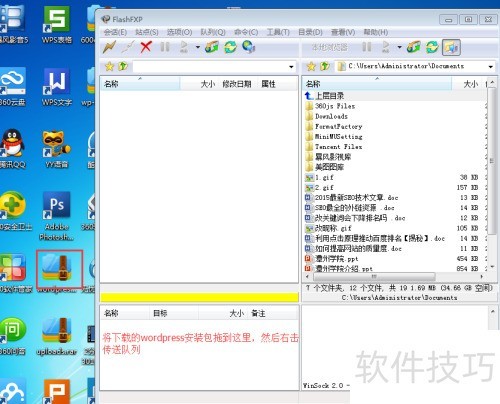Click the WPS表格 desktop shortcut
500x404 pixels.
pos(57,25)
